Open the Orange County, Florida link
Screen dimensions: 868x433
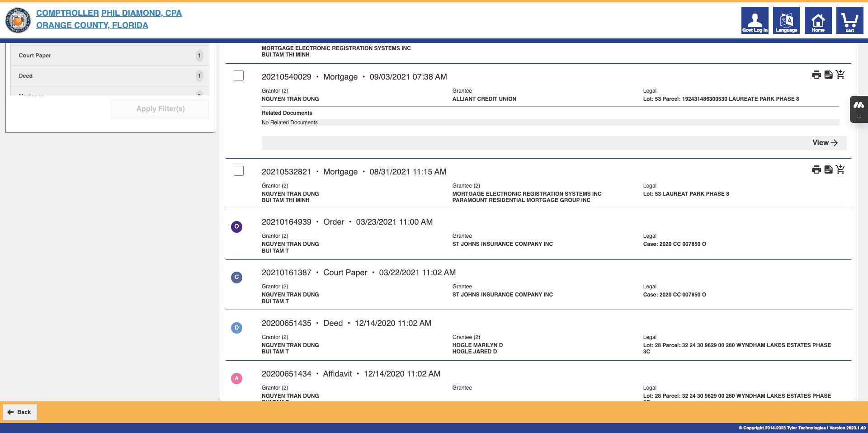pyautogui.click(x=92, y=25)
